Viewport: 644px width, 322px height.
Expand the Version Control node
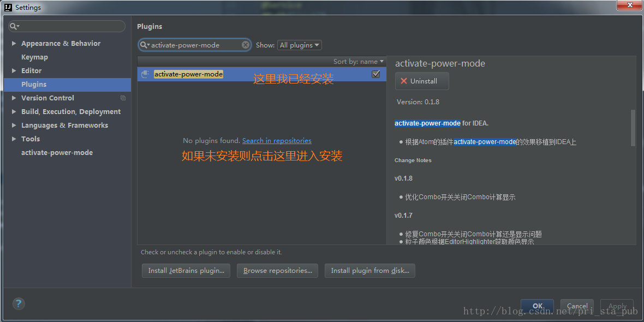[x=14, y=98]
